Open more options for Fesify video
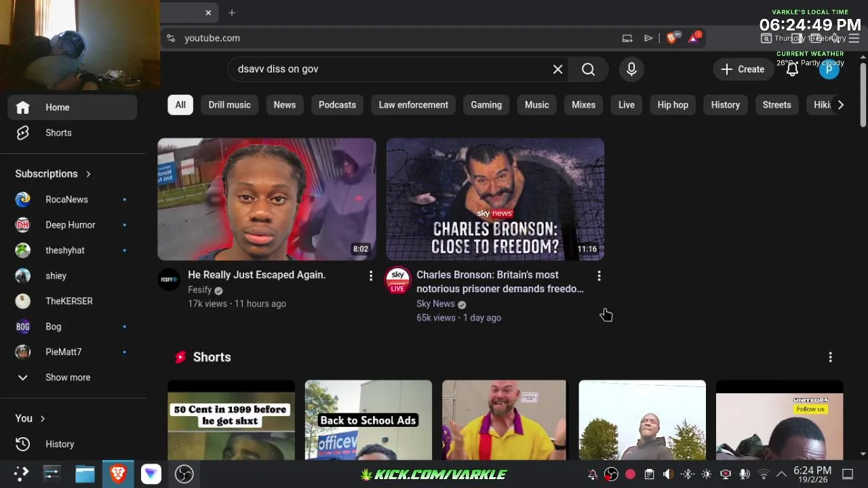This screenshot has height=488, width=868. pos(370,276)
